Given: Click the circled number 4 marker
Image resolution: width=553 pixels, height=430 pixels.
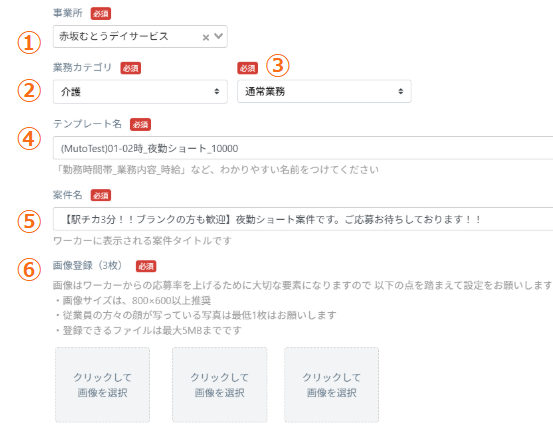Looking at the screenshot, I should pos(29,139).
